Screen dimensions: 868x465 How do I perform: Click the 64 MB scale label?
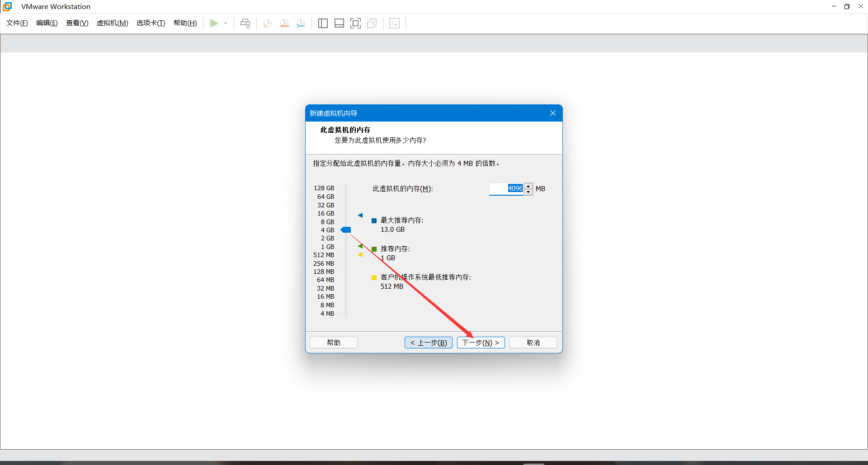[325, 280]
